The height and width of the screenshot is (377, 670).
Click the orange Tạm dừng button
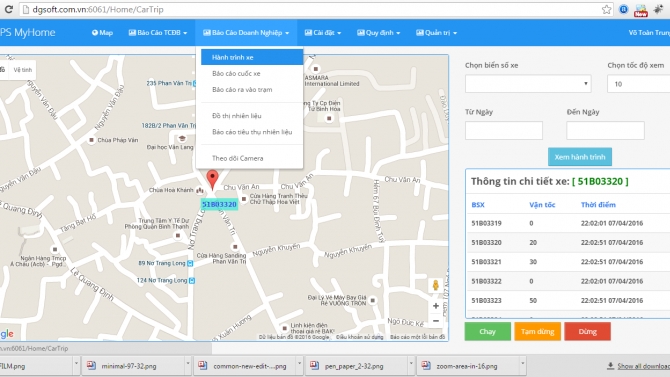coord(538,332)
